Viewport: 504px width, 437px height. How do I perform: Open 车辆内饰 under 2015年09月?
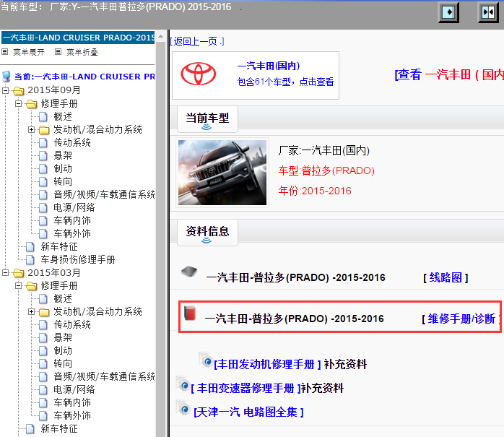click(x=72, y=220)
